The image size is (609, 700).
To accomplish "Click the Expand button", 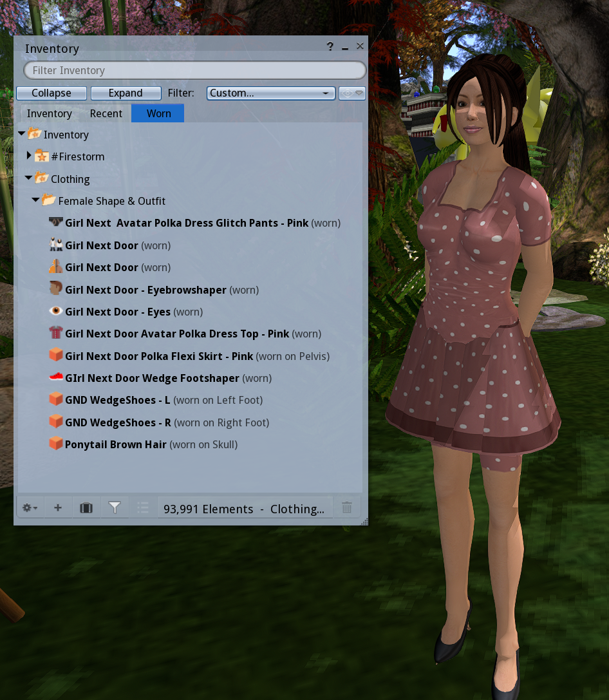I will point(126,93).
